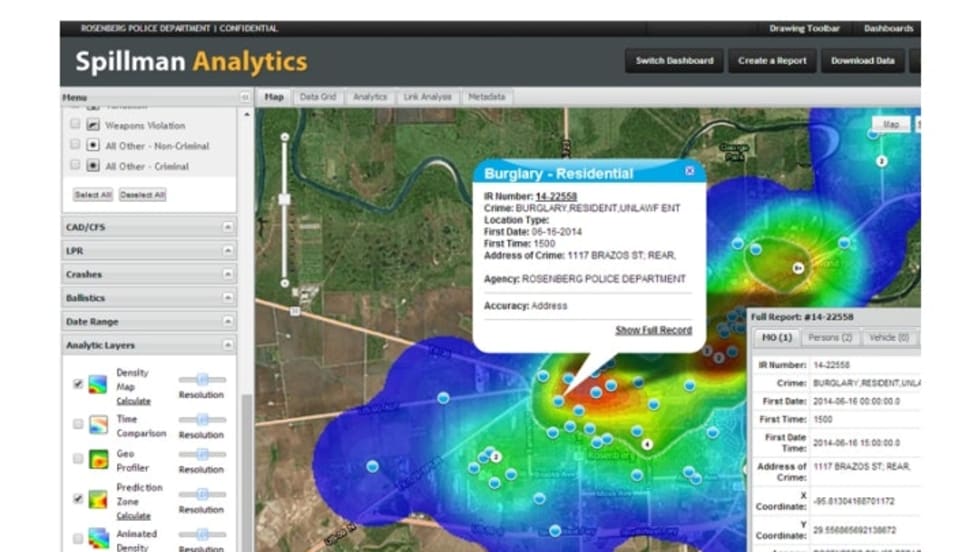Collapse the left Menu panel
The width and height of the screenshot is (980, 552).
[x=244, y=98]
